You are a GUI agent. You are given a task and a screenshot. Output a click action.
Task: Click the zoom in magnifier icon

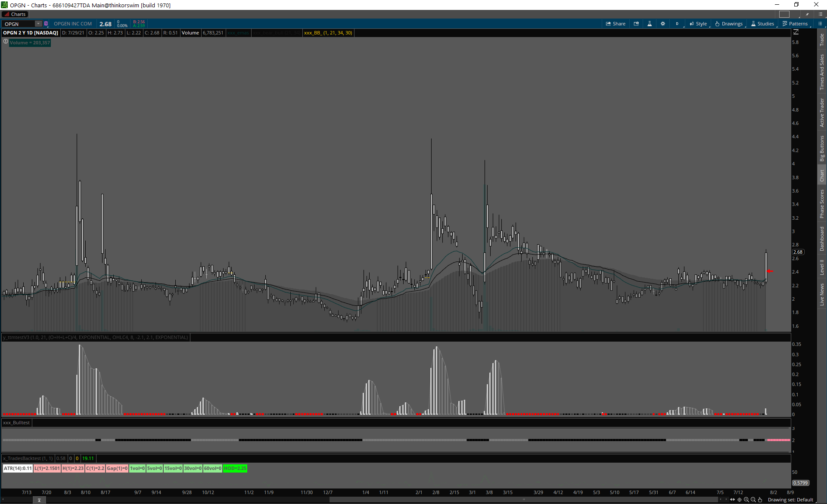coord(746,500)
